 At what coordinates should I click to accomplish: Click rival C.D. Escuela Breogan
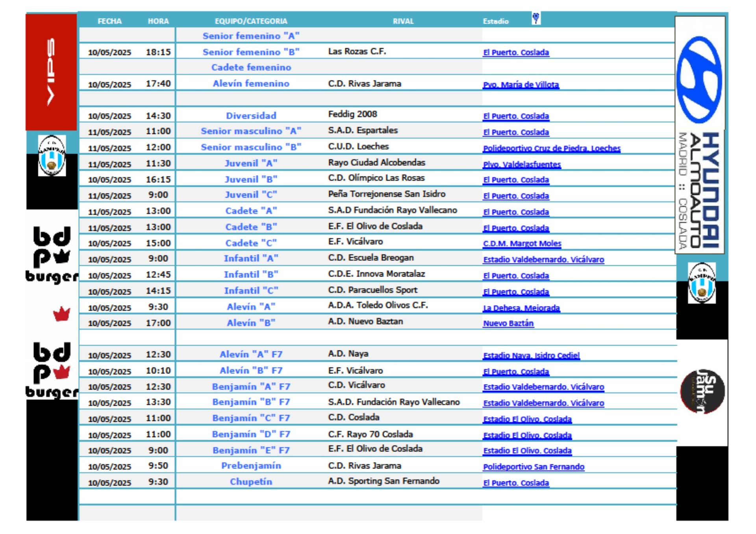point(371,258)
